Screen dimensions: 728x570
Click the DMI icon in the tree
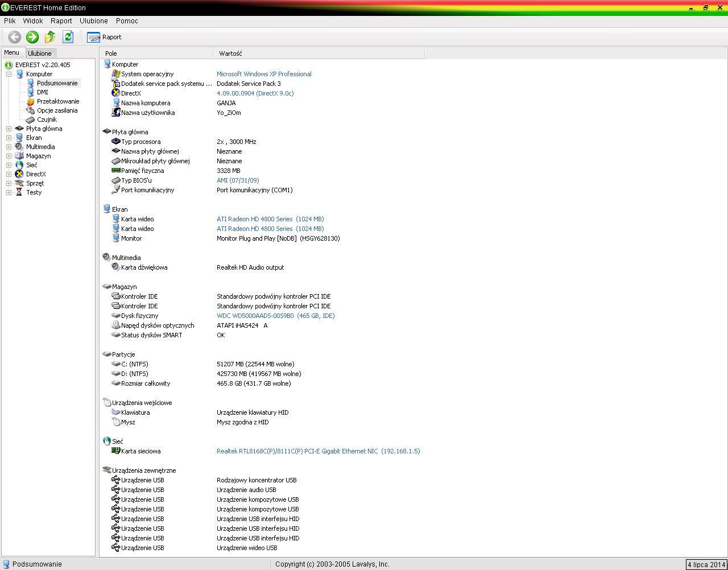31,92
